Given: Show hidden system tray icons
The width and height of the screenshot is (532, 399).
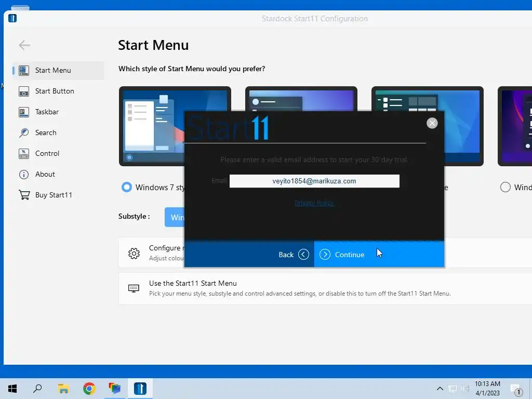Looking at the screenshot, I should coord(440,389).
